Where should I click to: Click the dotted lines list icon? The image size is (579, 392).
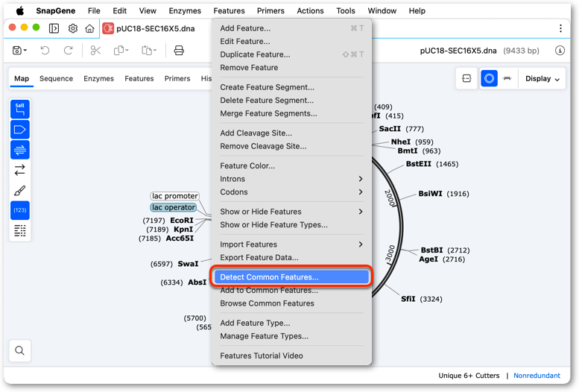coord(20,230)
